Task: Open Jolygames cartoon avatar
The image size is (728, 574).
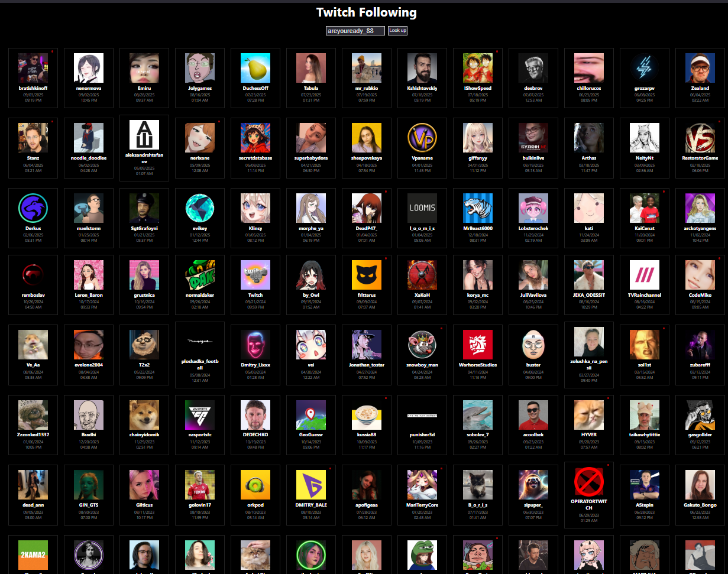Action: [200, 68]
